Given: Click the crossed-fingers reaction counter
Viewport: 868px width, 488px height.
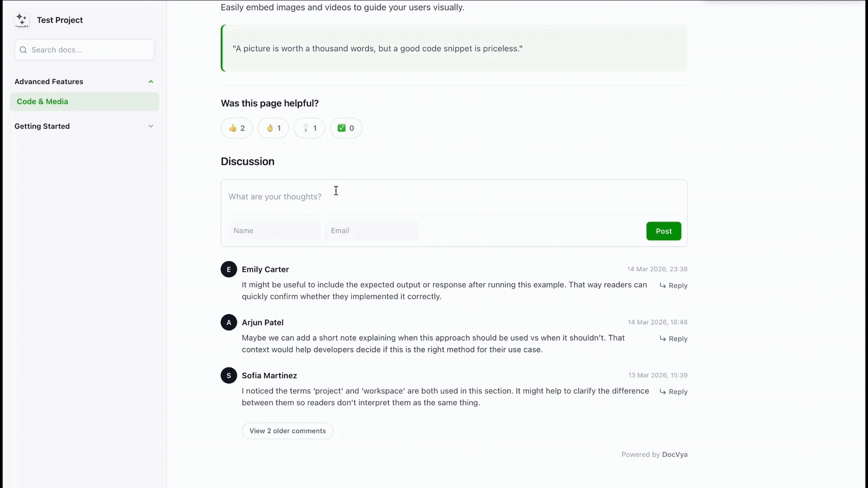Looking at the screenshot, I should (273, 128).
